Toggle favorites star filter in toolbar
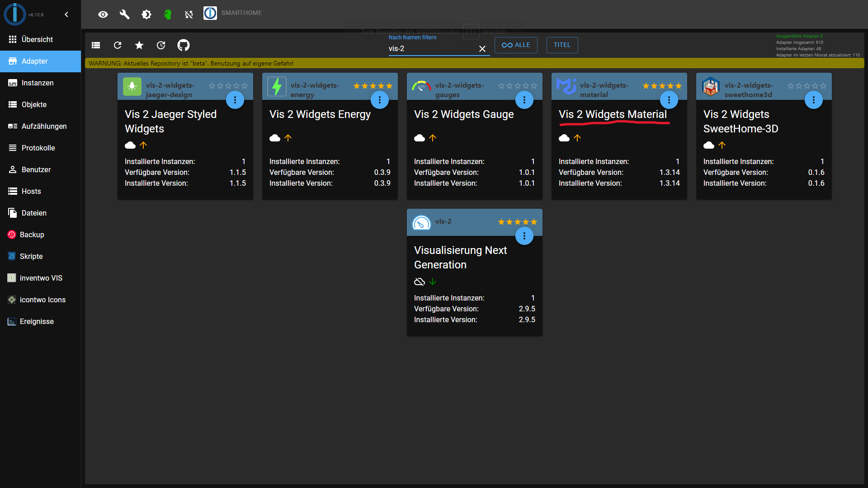 tap(139, 45)
